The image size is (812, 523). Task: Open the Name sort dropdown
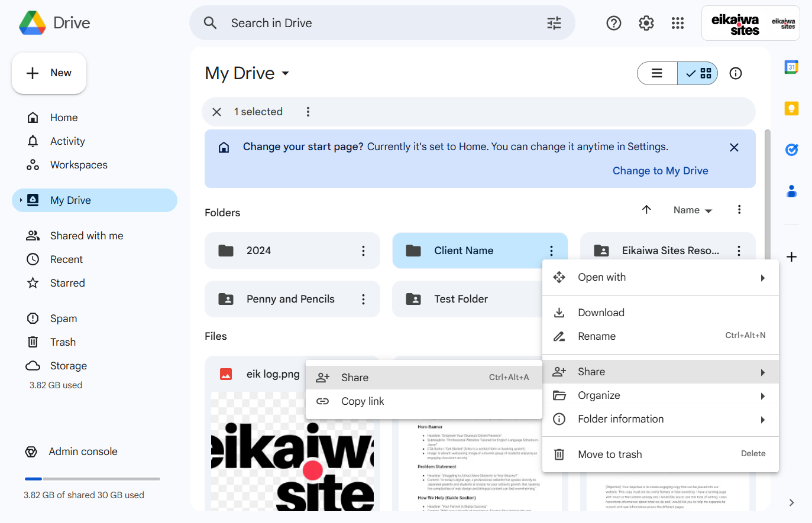[693, 210]
